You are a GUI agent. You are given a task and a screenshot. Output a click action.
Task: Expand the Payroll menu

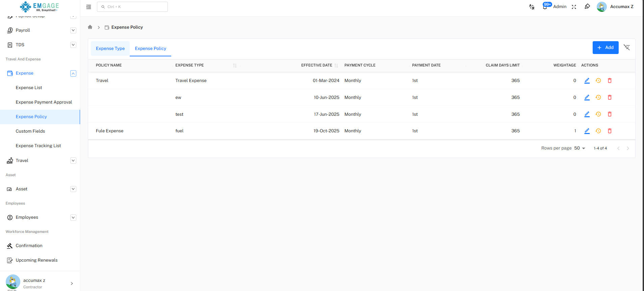73,30
